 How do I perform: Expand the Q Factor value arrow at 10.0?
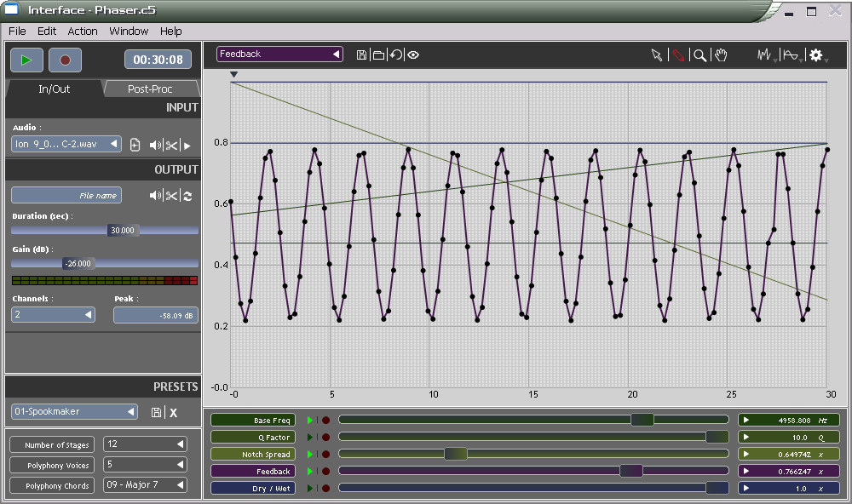pos(746,438)
